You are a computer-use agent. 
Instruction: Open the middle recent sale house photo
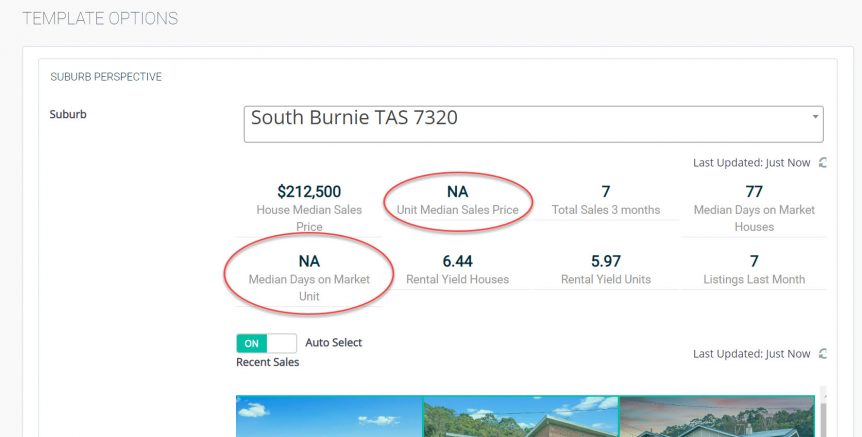[x=521, y=416]
